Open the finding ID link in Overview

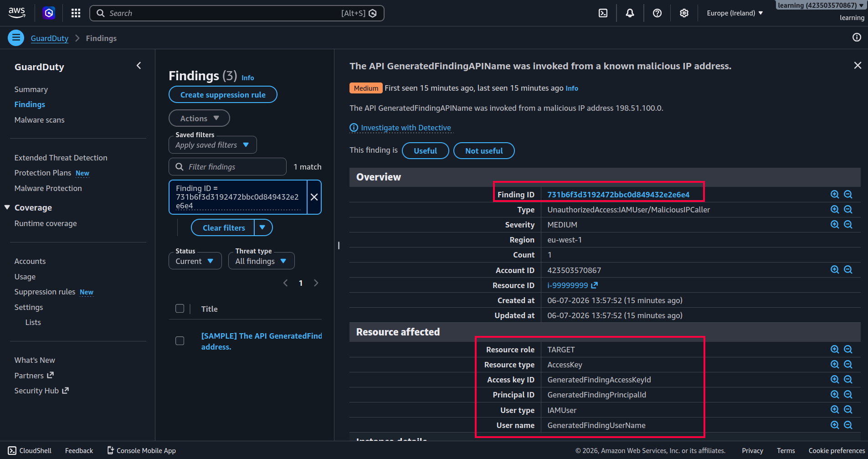(618, 195)
